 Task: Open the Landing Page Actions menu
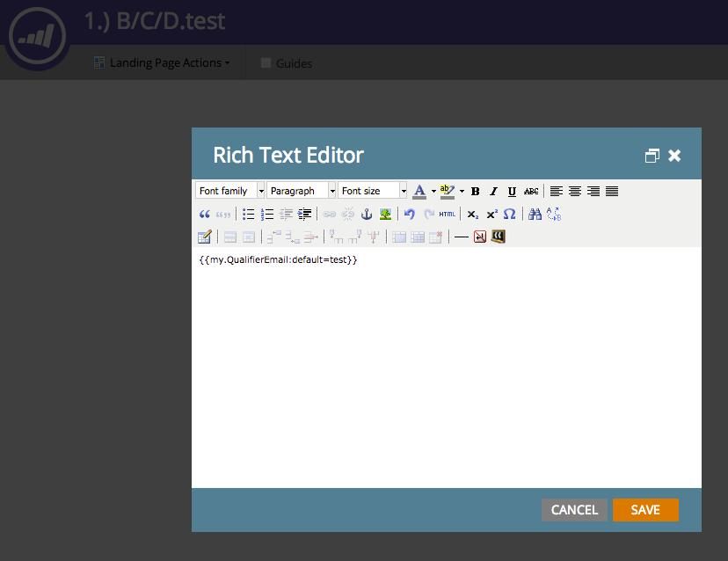click(x=162, y=62)
